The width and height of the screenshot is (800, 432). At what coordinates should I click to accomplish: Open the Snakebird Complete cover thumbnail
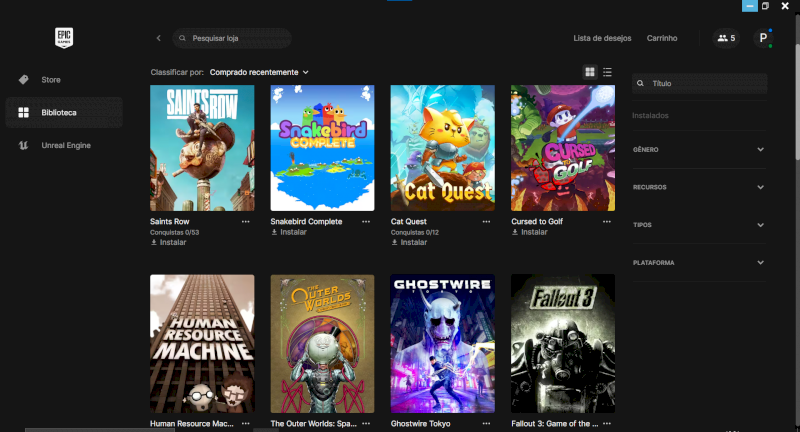tap(322, 148)
